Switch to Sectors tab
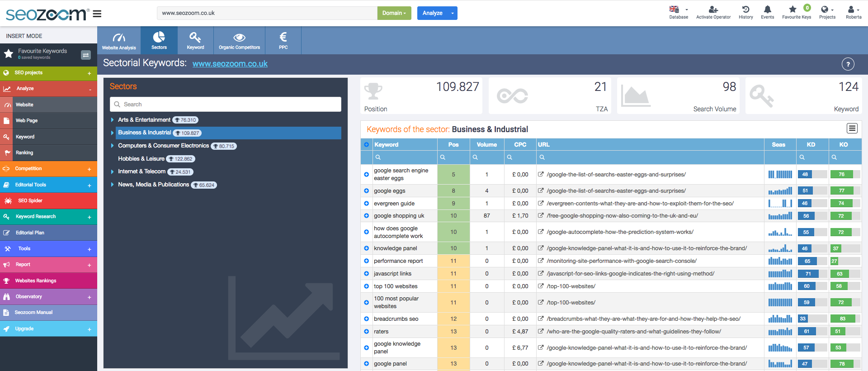Screen dimensions: 868x371 pos(159,41)
